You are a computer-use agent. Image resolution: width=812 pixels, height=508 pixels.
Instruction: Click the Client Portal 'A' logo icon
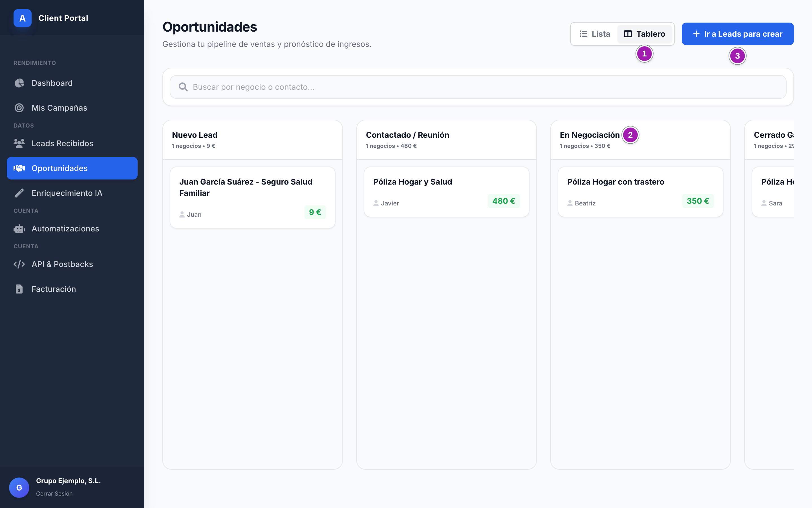pos(23,18)
